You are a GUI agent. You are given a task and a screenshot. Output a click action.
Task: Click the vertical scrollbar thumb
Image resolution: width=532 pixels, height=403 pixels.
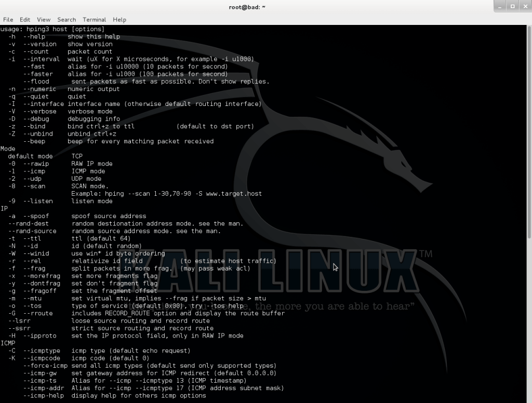529,132
